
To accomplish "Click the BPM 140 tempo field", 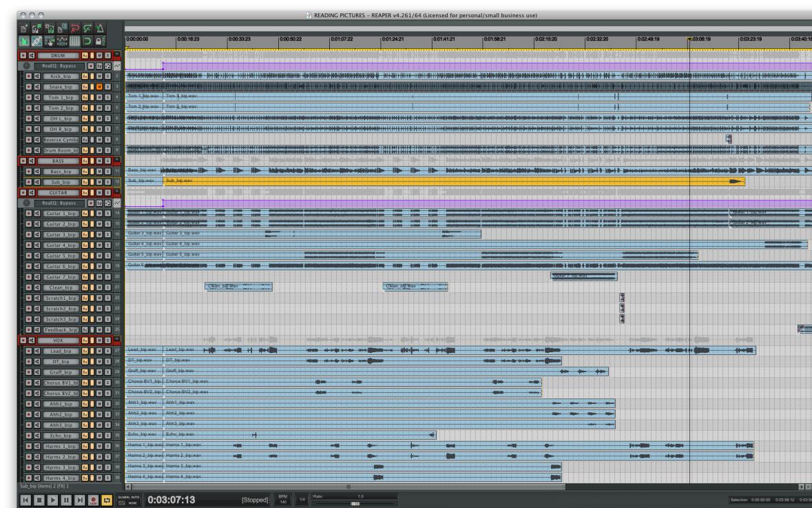I will (283, 500).
